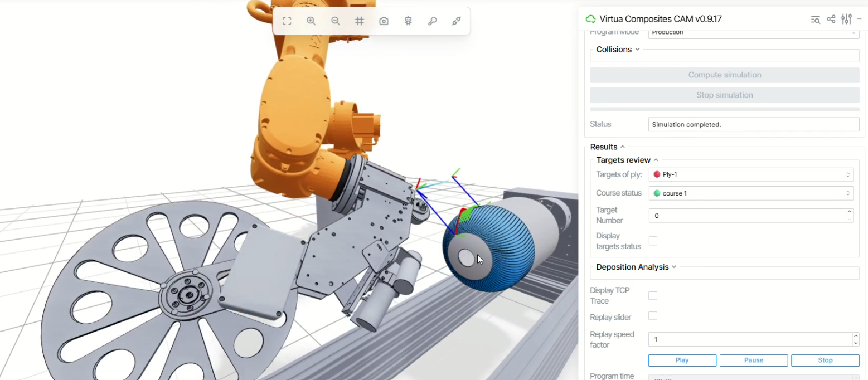Open the Program Mode Production dropdown

(x=754, y=33)
